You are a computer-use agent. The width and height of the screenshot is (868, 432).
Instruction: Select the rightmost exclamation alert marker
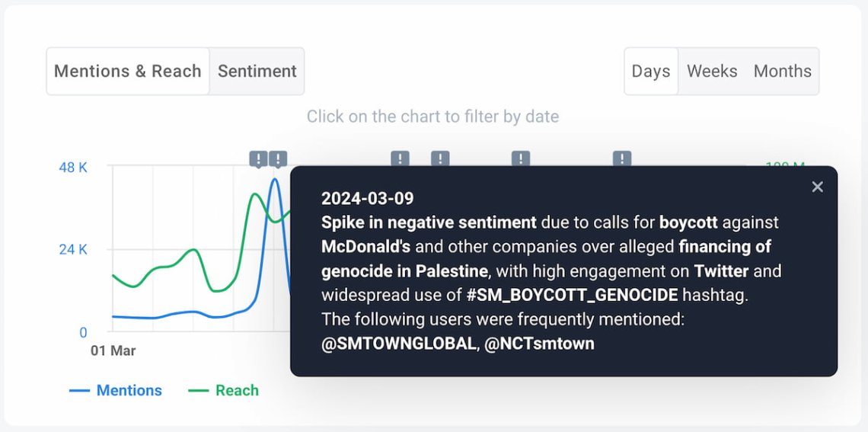(x=622, y=158)
